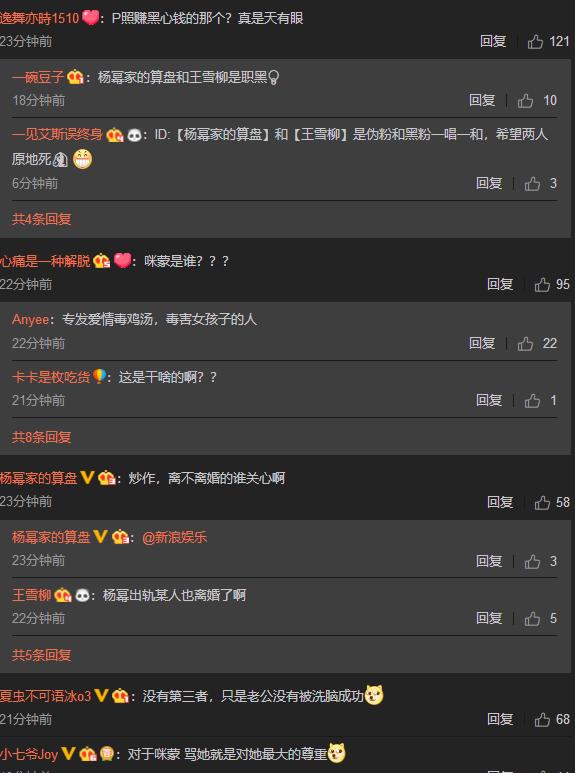The width and height of the screenshot is (575, 773).
Task: Like 一见艾斯误终身's reply with 3 likes
Action: pos(532,184)
